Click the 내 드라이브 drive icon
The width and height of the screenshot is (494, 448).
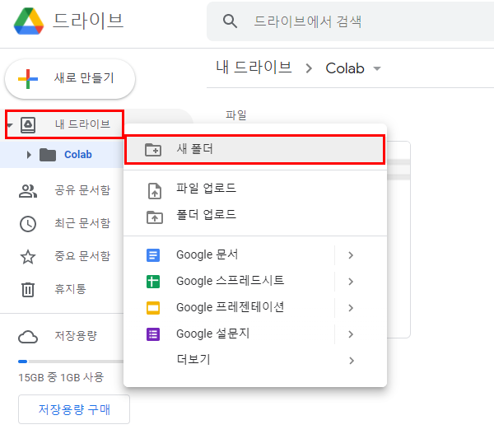(x=28, y=124)
